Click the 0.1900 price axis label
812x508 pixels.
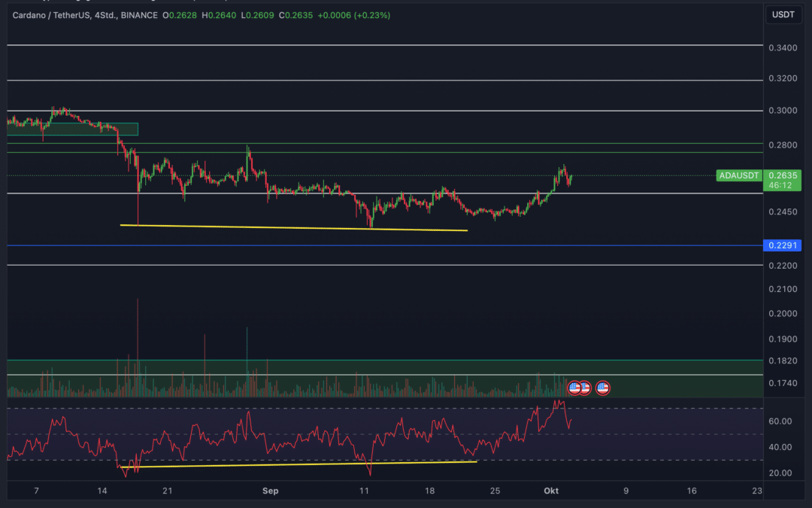point(783,339)
